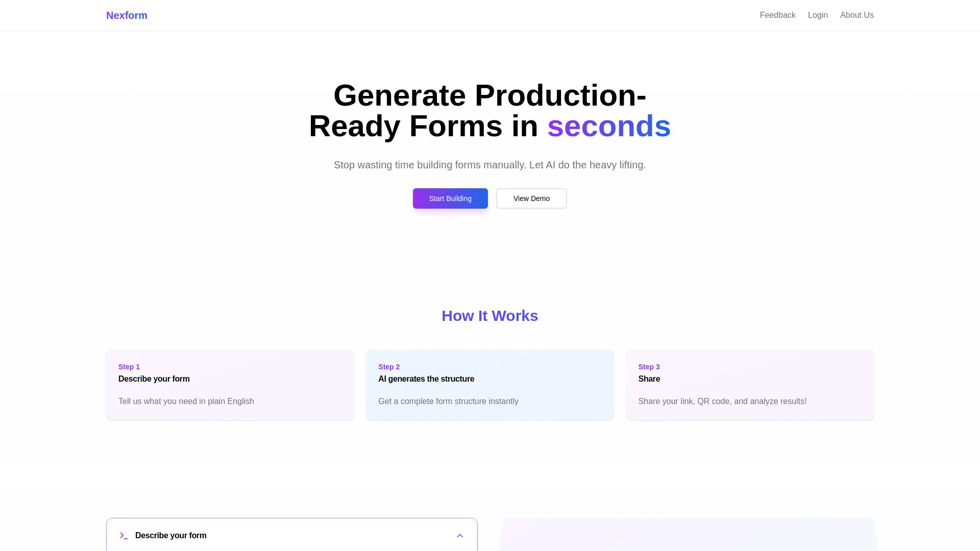This screenshot has height=551, width=980.
Task: Click the highlighted word seconds in headline
Action: pyautogui.click(x=608, y=126)
